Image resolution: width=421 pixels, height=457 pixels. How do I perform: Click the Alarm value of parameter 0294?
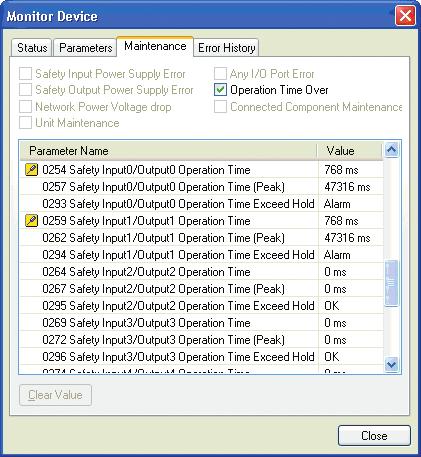337,255
